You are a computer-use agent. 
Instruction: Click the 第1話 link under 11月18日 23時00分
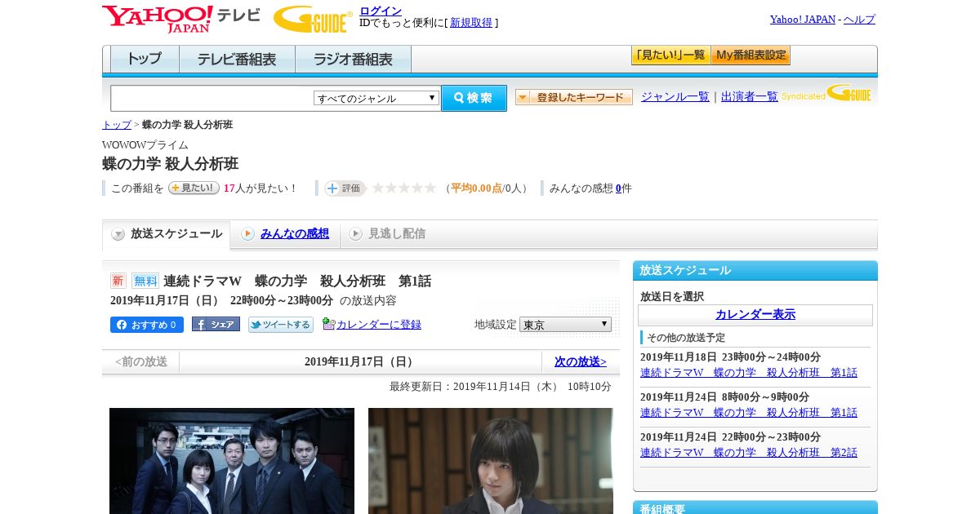point(749,373)
